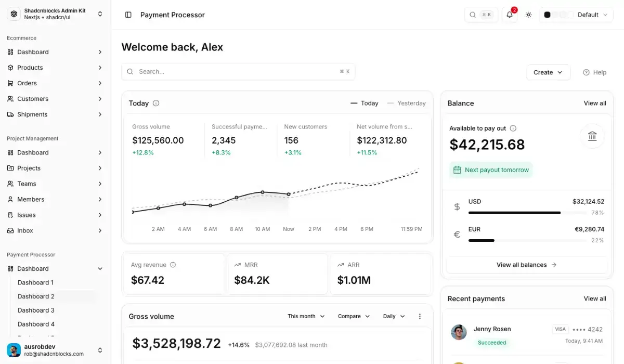Viewport: 624px width, 364px height.
Task: Click View all in Recent payments
Action: [x=595, y=298]
